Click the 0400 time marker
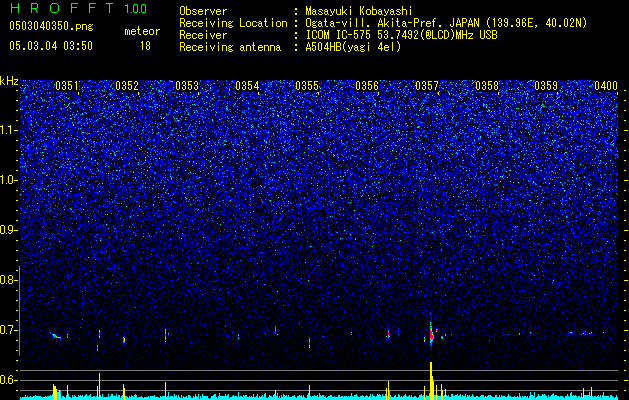The width and height of the screenshot is (629, 400). pyautogui.click(x=606, y=86)
